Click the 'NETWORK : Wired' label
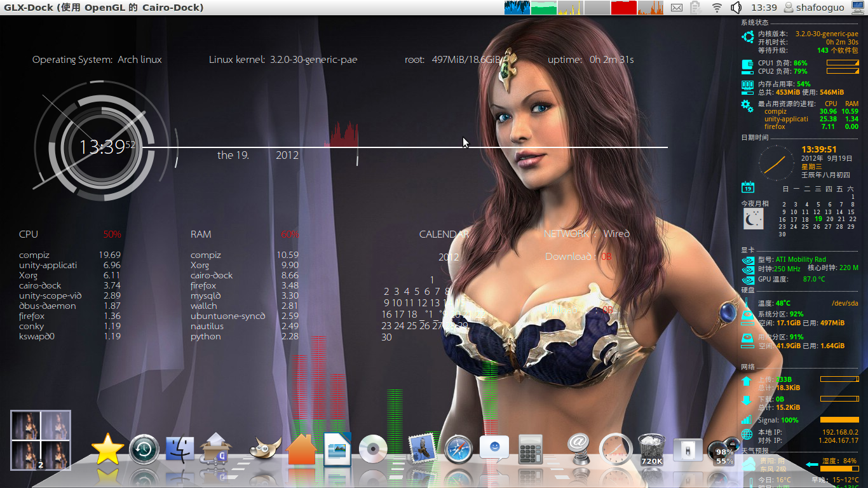This screenshot has height=488, width=868. [587, 234]
